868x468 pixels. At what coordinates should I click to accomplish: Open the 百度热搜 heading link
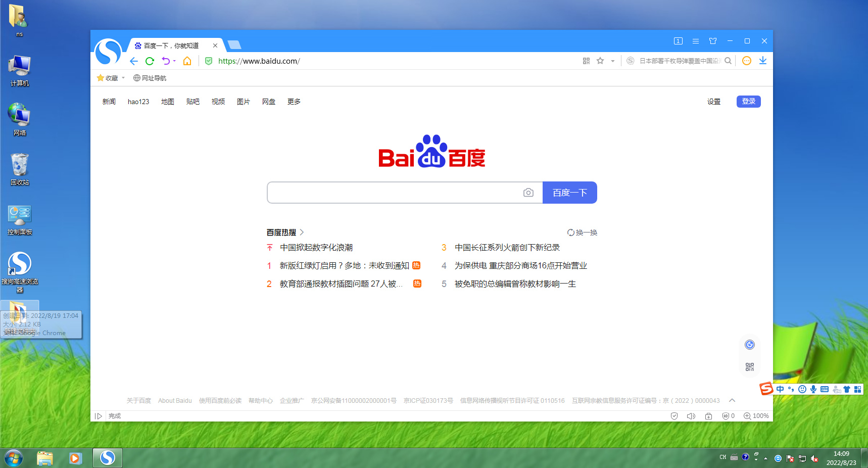tap(285, 232)
